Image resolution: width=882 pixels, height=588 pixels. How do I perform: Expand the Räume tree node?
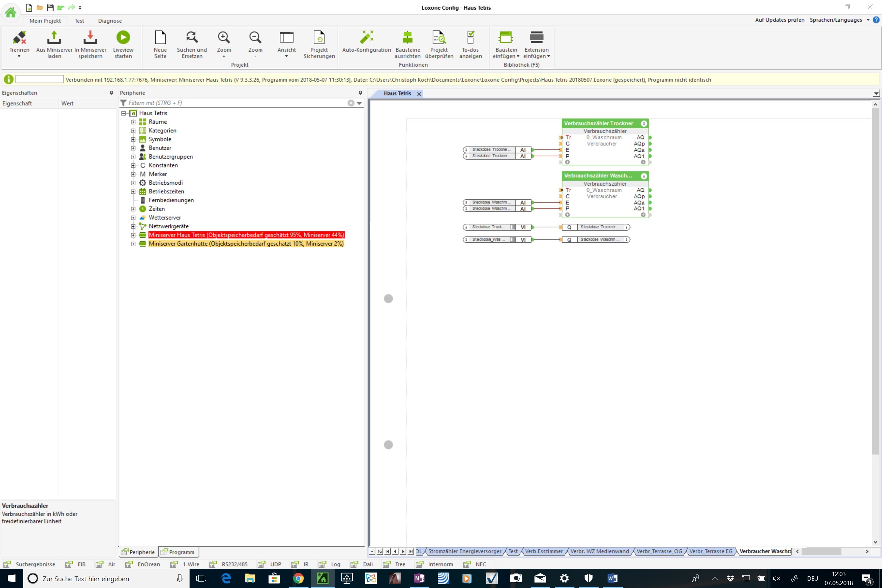point(133,122)
